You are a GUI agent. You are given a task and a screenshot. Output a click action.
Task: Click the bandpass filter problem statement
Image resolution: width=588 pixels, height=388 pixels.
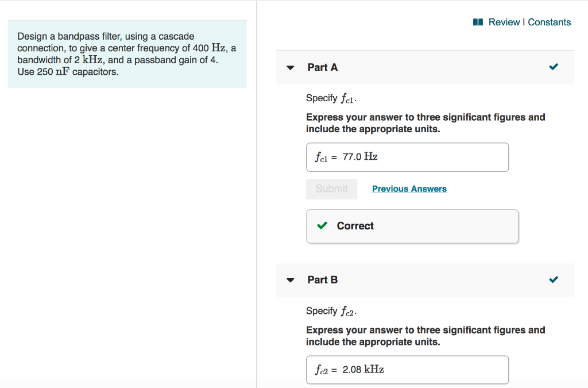(127, 54)
